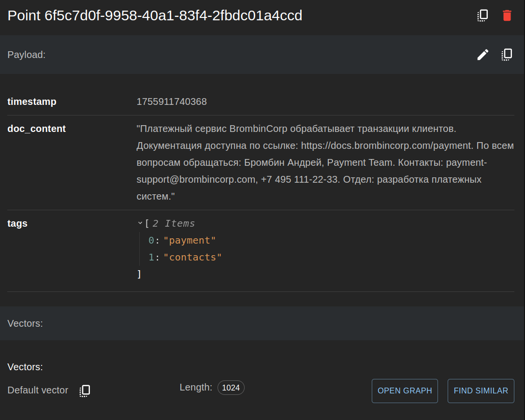Select the timestamp value 1755911740368
Viewport: 525px width, 420px height.
[x=172, y=101]
